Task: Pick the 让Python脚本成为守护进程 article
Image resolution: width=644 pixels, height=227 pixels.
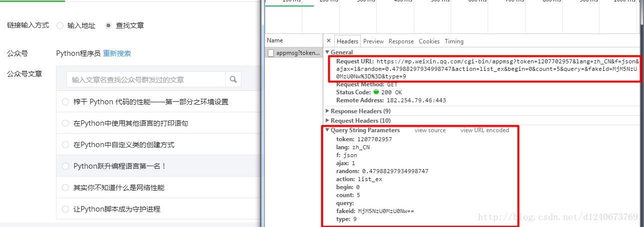Action: (x=65, y=209)
